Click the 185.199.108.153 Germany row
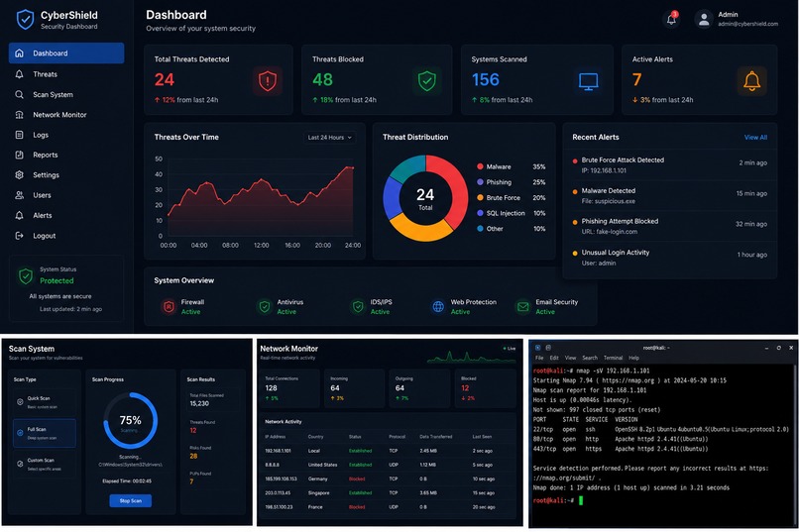 [x=386, y=479]
